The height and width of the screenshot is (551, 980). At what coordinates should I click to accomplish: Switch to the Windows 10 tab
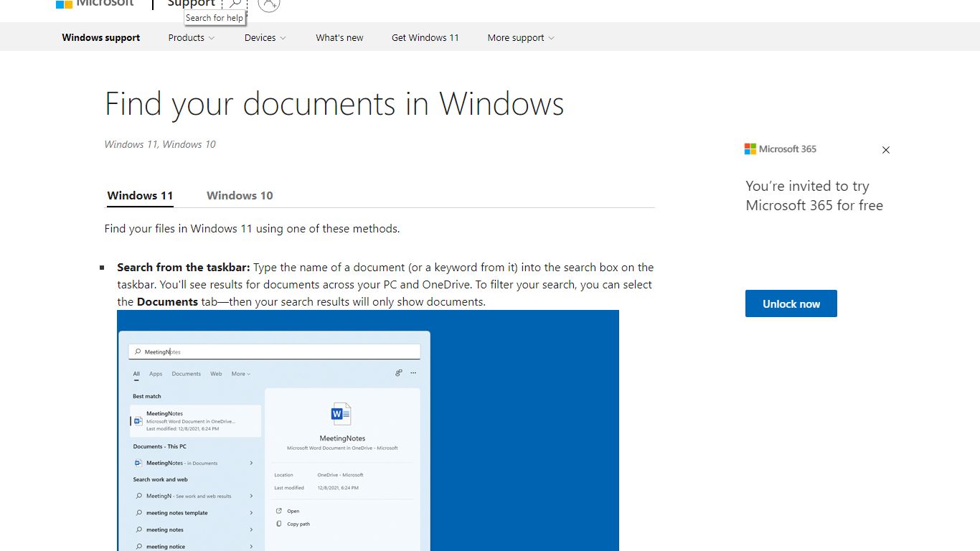[x=240, y=195]
